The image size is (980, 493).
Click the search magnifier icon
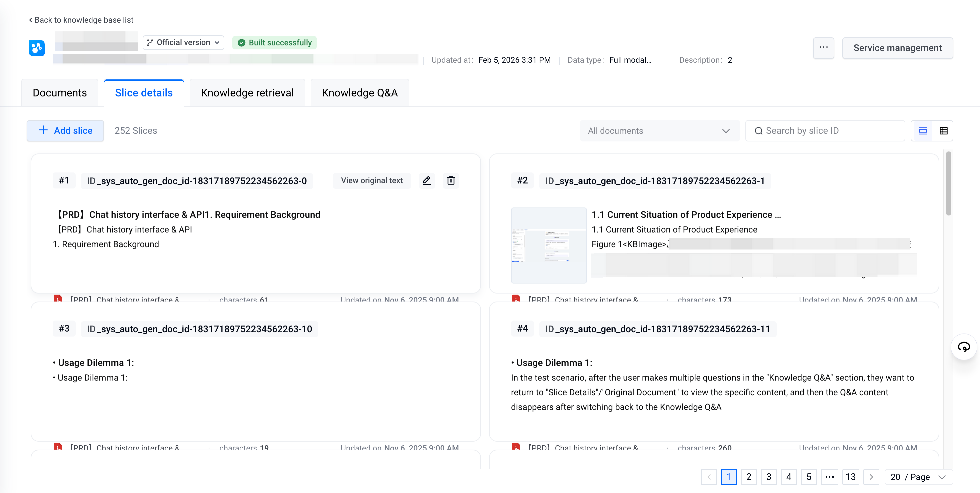pos(758,131)
